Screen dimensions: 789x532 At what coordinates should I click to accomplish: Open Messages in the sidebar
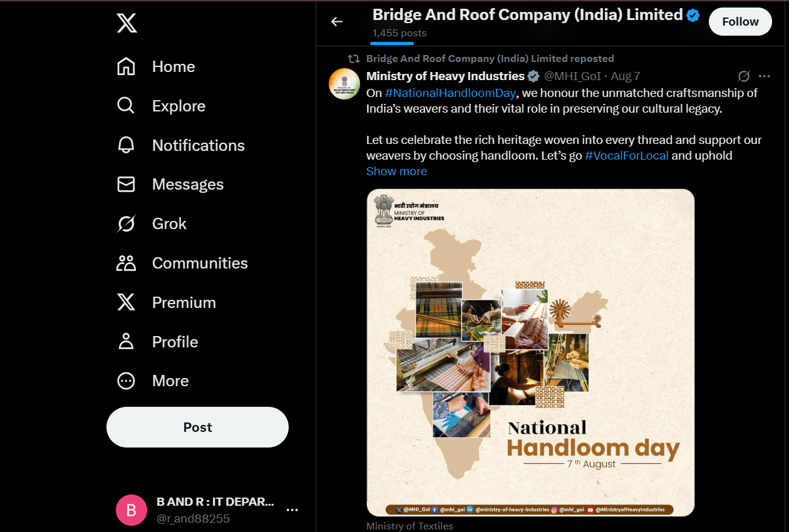click(170, 185)
